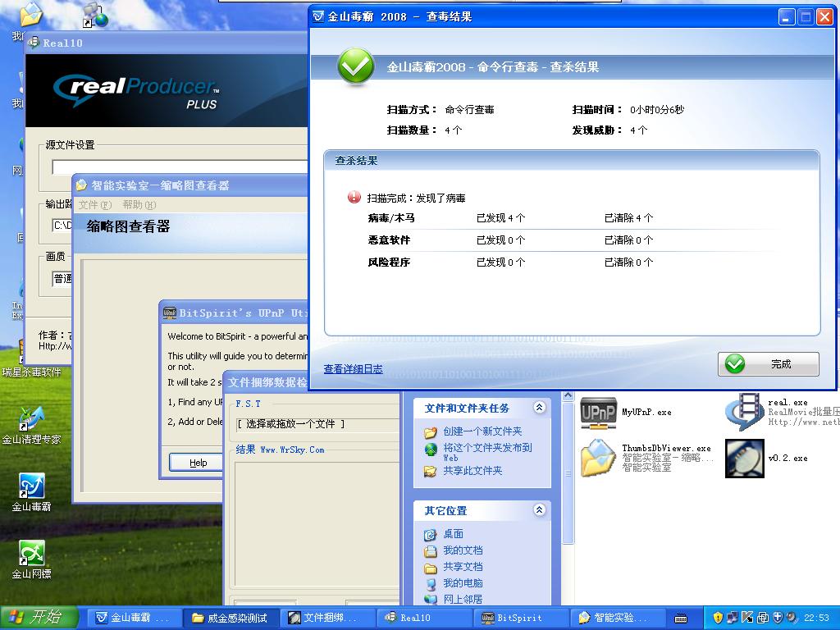This screenshot has width=840, height=630.
Task: Open the folder icon at the desktop top-left
Action: pos(31,15)
